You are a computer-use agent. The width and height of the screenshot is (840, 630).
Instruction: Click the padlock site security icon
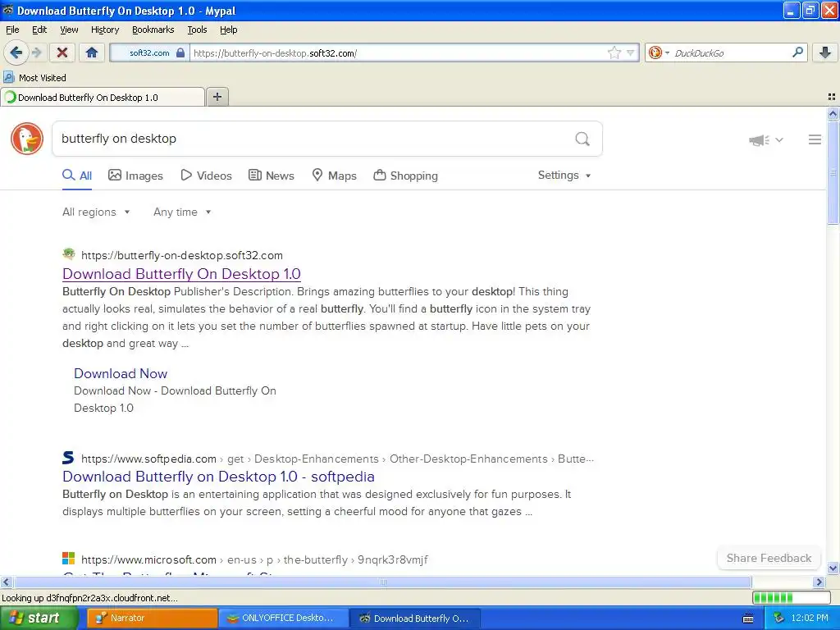click(180, 53)
